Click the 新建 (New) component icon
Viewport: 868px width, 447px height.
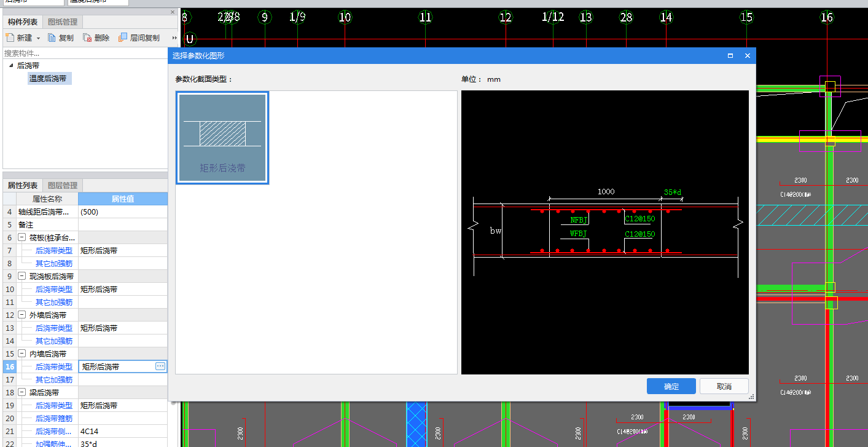[x=10, y=38]
